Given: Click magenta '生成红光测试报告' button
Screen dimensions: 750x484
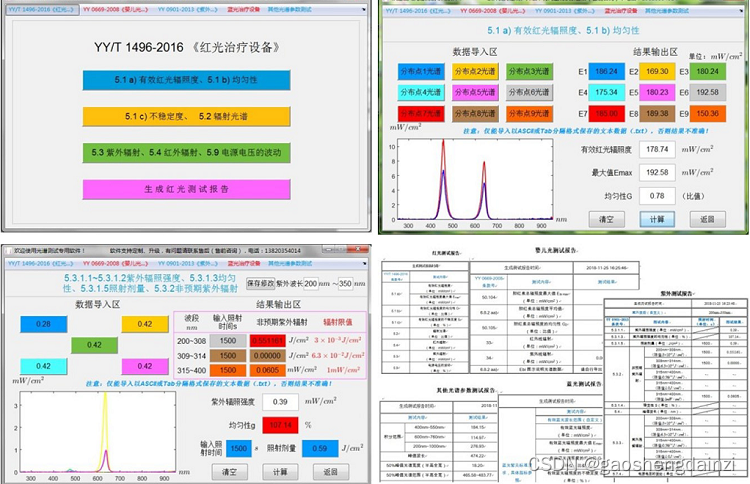Looking at the screenshot, I should [186, 189].
